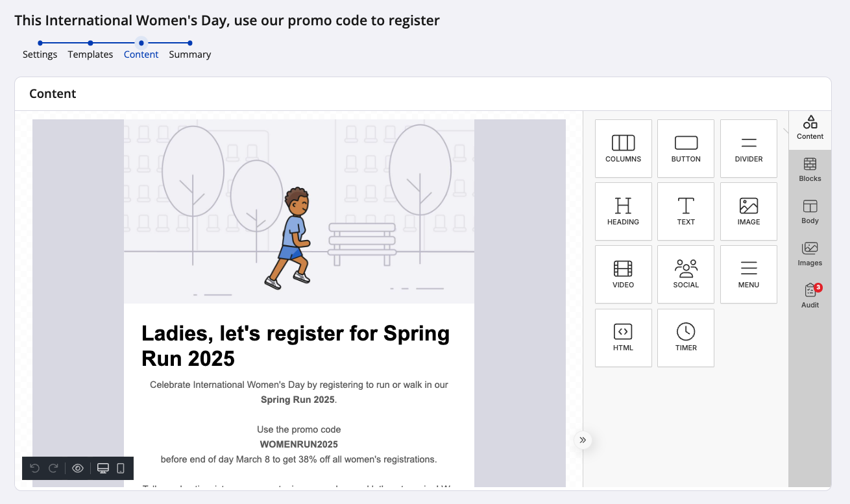The image size is (850, 504).
Task: Switch to mobile preview mode
Action: click(121, 468)
